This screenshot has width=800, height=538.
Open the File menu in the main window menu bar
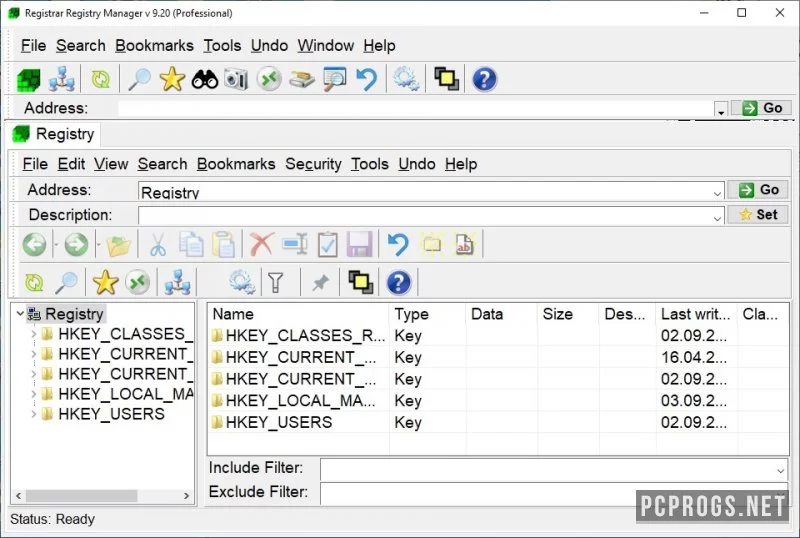tap(33, 45)
